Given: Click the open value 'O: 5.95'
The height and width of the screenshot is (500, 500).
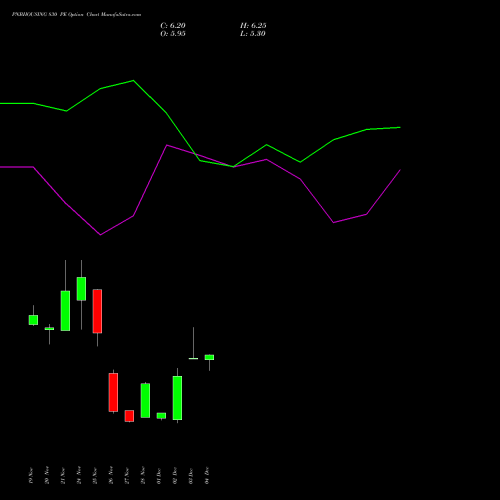Looking at the screenshot, I should pos(173,34).
